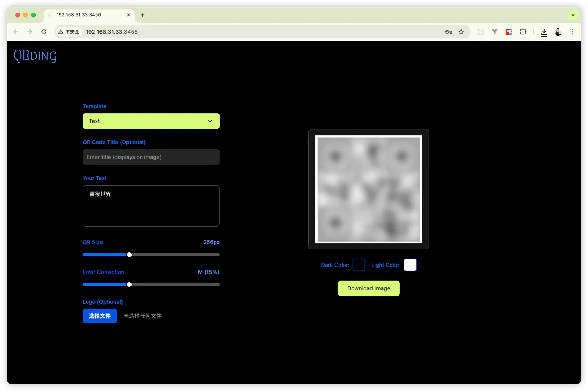The height and width of the screenshot is (391, 588).
Task: Minimize the browser window with yellow button
Action: [x=25, y=15]
